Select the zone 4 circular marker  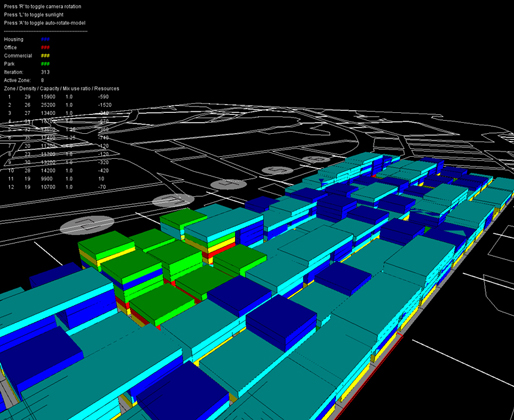pyautogui.click(x=229, y=184)
